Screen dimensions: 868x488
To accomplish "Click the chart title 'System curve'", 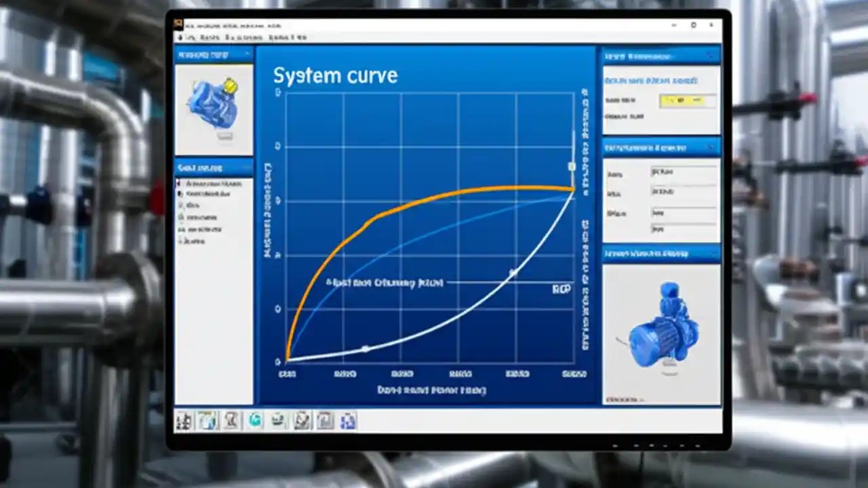I will tap(336, 75).
